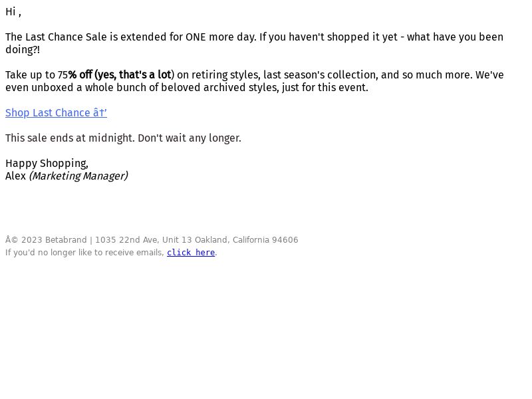This screenshot has height=399, width=532.
Task: Open the Shop Last Chance link
Action: [56, 112]
